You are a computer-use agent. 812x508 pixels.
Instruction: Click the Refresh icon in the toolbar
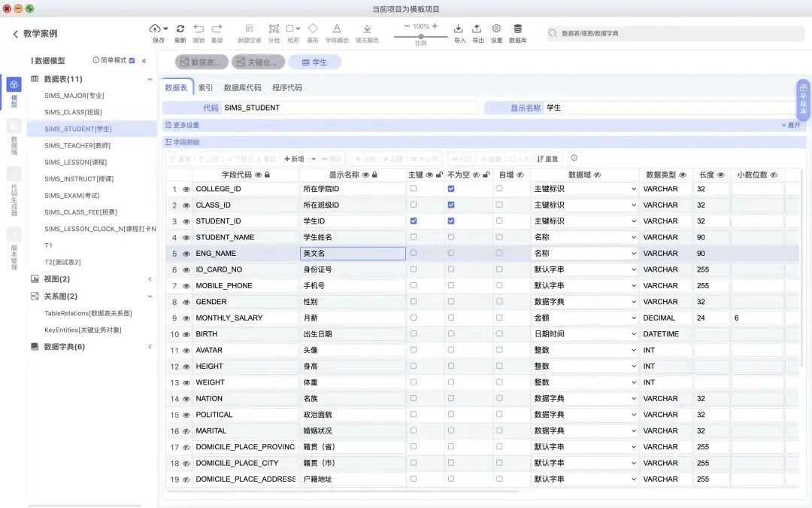click(180, 29)
